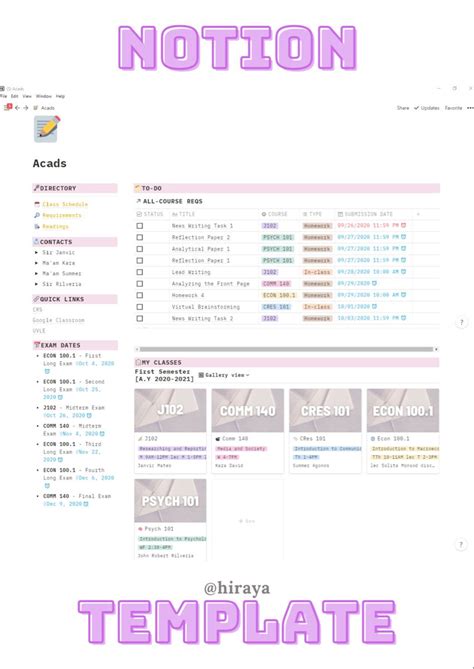Click the upper help question mark button
Image resolution: width=474 pixels, height=669 pixels.
461,323
